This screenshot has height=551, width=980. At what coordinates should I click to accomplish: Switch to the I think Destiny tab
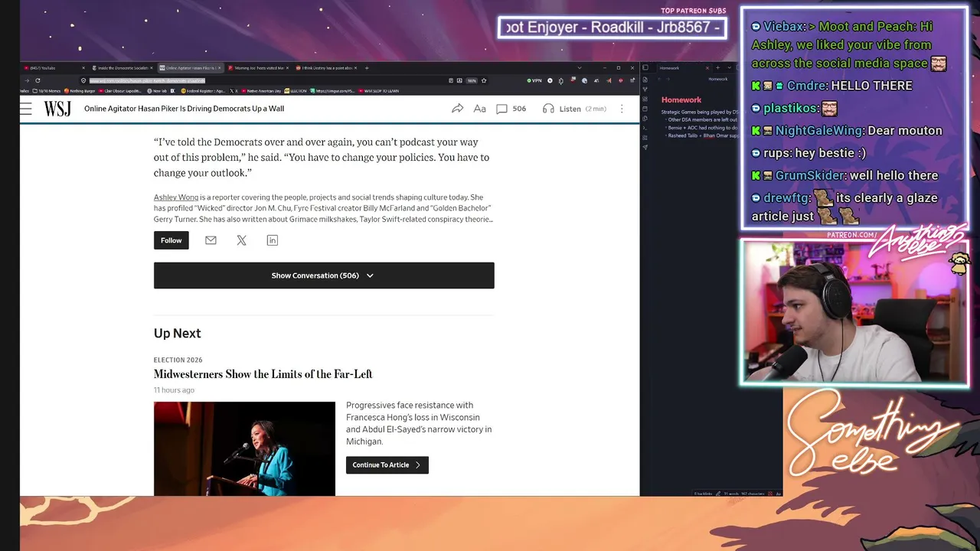tap(326, 68)
